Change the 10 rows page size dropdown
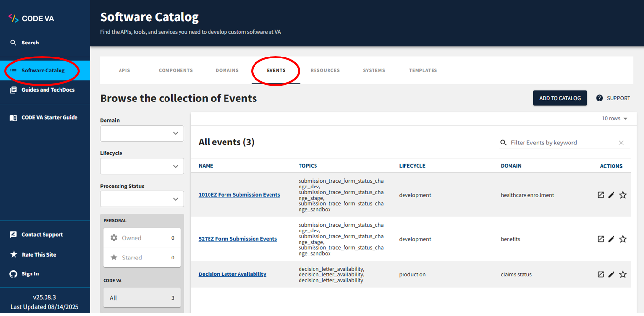The height and width of the screenshot is (316, 644). (x=614, y=119)
